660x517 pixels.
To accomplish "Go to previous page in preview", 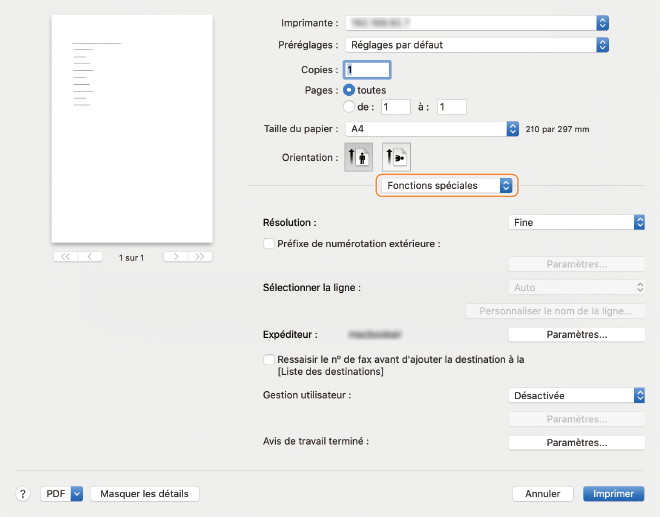I will [90, 257].
